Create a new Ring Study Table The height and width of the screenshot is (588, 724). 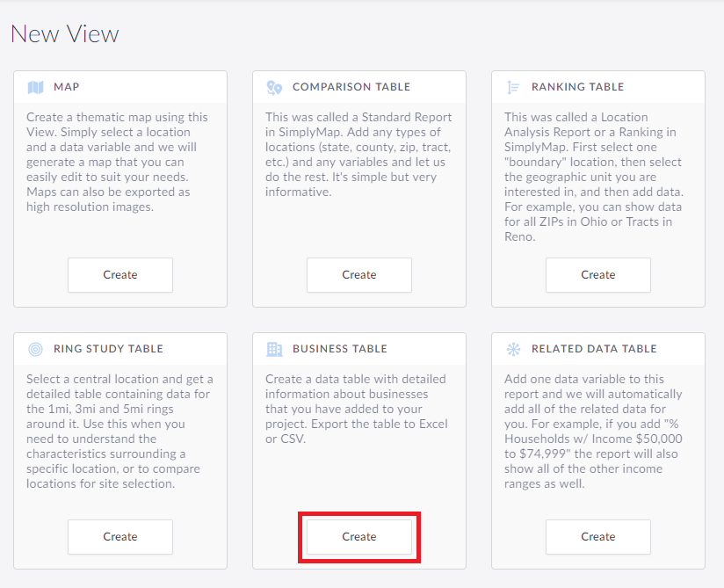point(120,537)
